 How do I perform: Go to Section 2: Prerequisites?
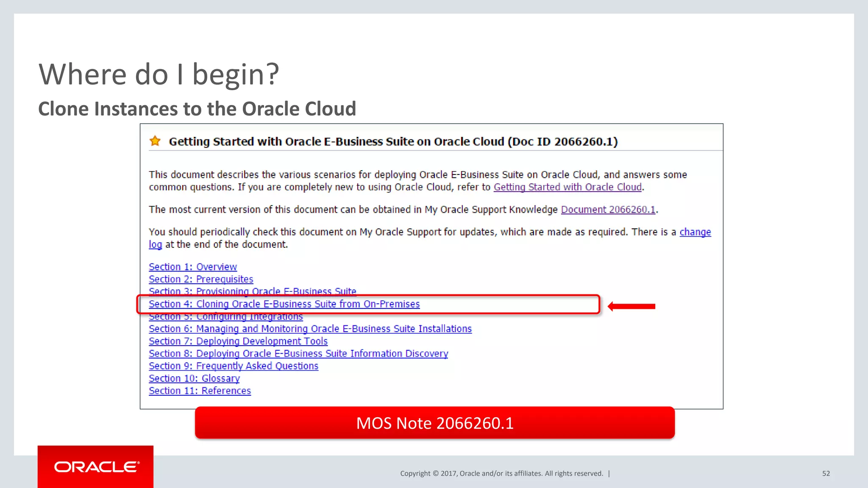pos(201,279)
